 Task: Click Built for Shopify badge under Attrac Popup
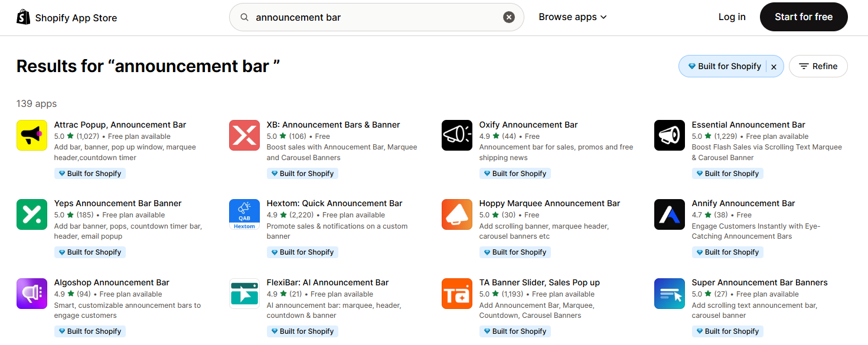[90, 174]
